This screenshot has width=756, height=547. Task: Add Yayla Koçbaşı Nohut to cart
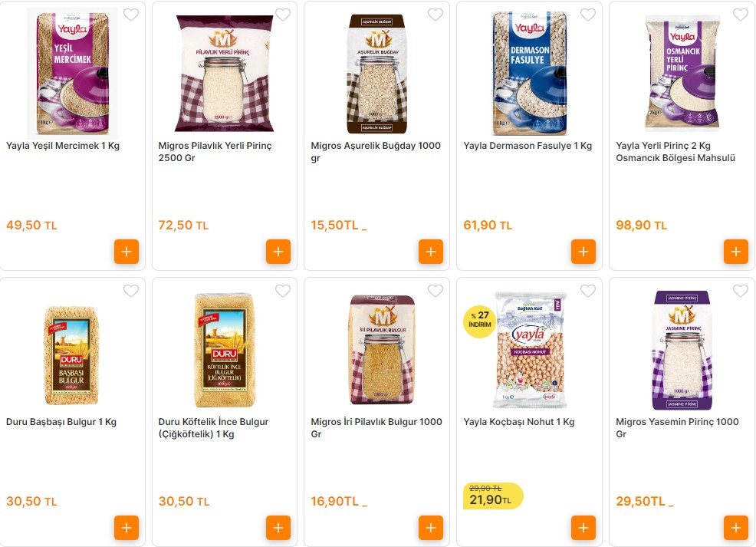point(583,528)
